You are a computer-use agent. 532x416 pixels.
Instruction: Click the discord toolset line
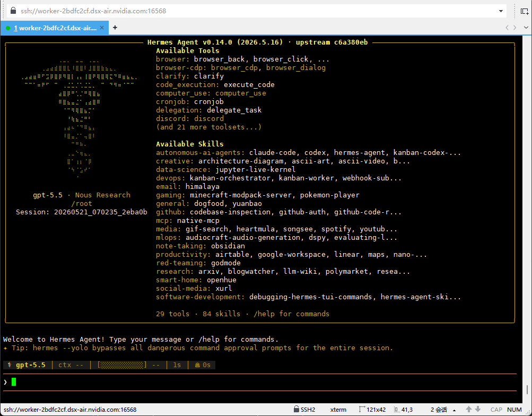pyautogui.click(x=190, y=118)
